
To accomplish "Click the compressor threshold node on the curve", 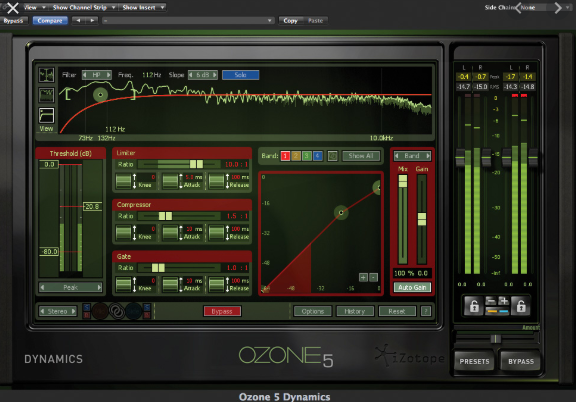I will click(x=341, y=212).
